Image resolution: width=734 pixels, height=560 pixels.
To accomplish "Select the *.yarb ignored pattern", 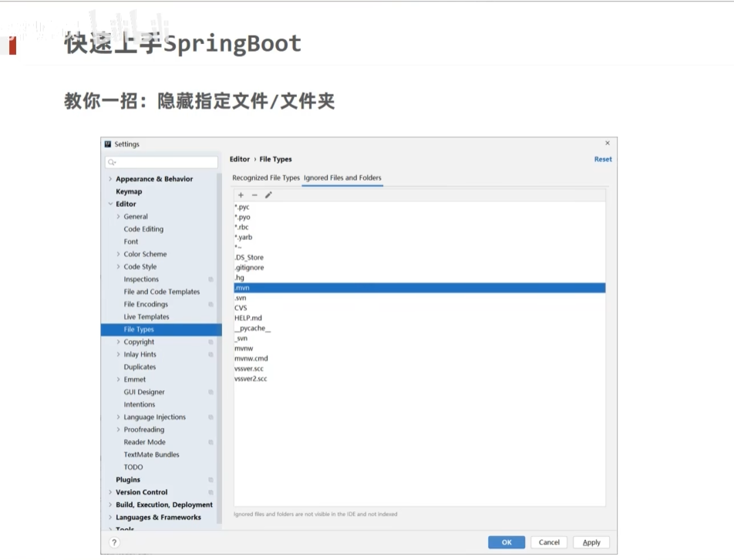I will 419,238.
